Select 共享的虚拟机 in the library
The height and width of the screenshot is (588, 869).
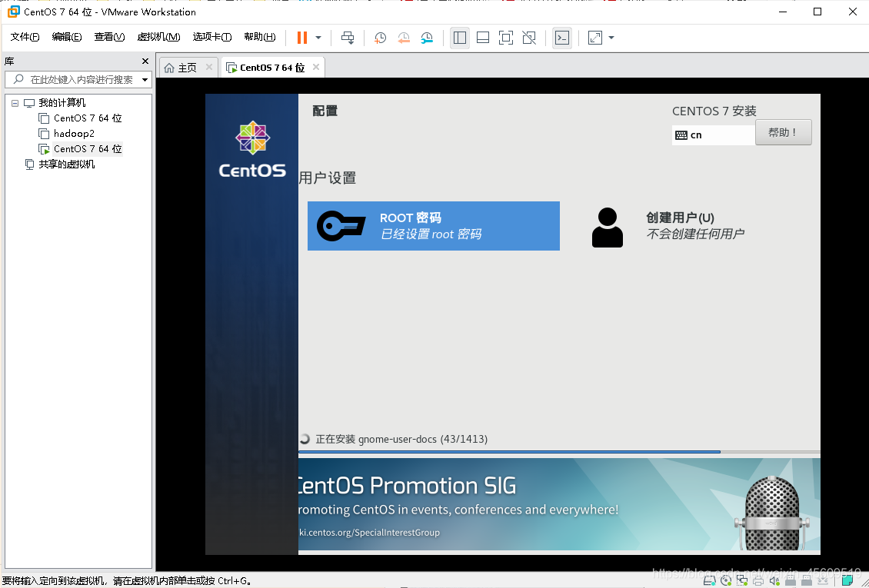point(66,164)
